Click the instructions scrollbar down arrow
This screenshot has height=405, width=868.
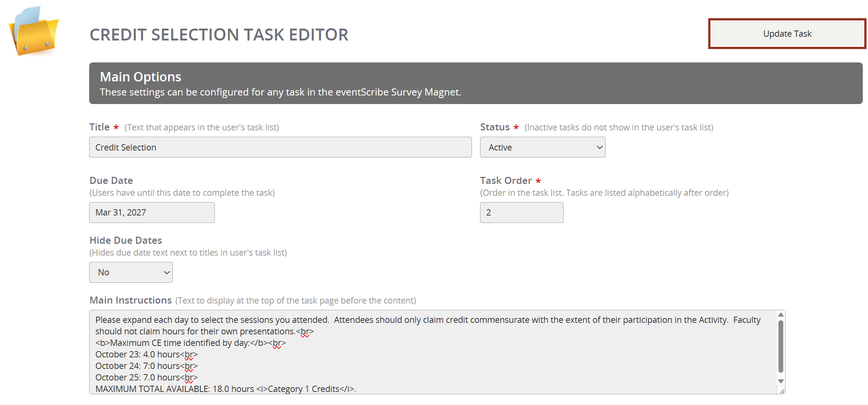point(781,381)
